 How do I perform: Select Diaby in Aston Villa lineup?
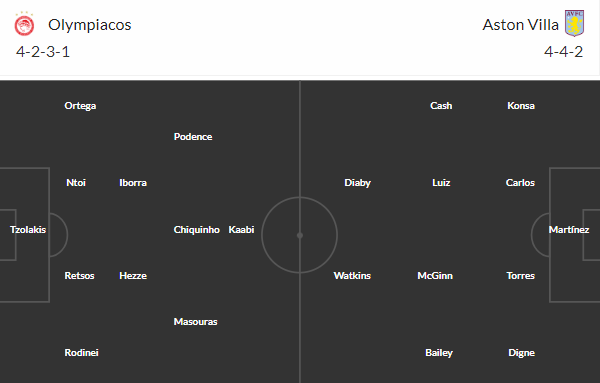click(357, 183)
